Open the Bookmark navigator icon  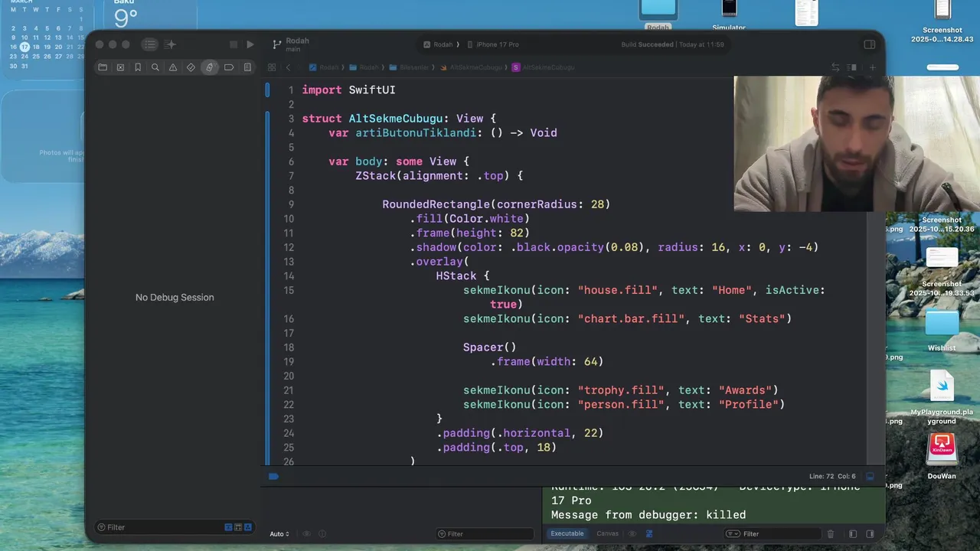[x=138, y=67]
